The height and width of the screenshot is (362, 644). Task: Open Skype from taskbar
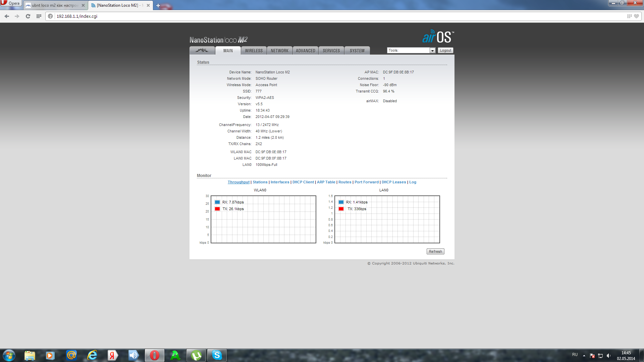click(217, 355)
